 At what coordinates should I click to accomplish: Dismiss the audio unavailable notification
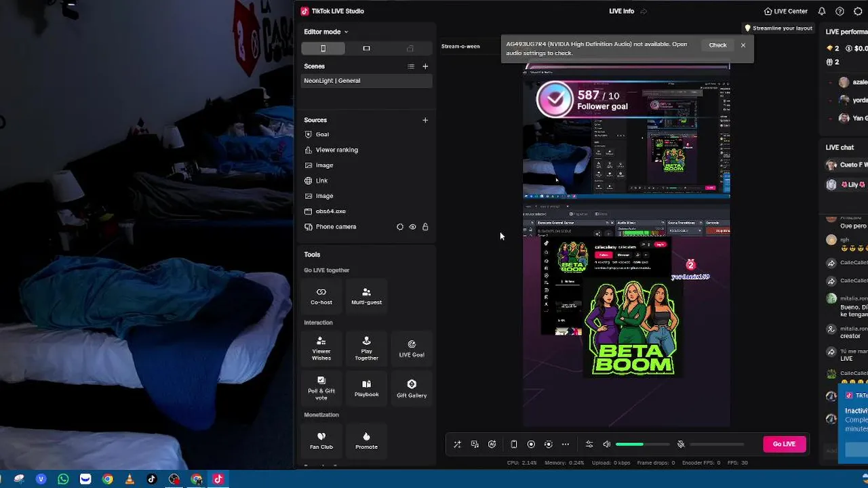click(743, 45)
